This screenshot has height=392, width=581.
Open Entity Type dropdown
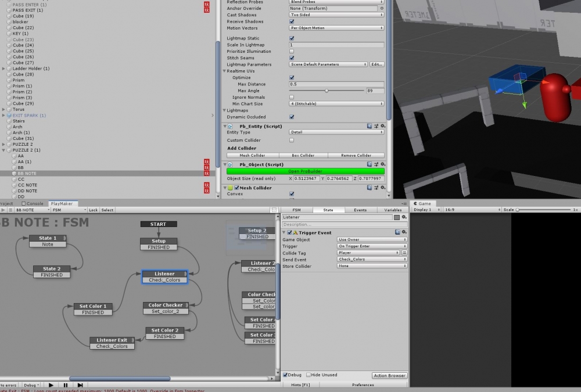point(336,132)
